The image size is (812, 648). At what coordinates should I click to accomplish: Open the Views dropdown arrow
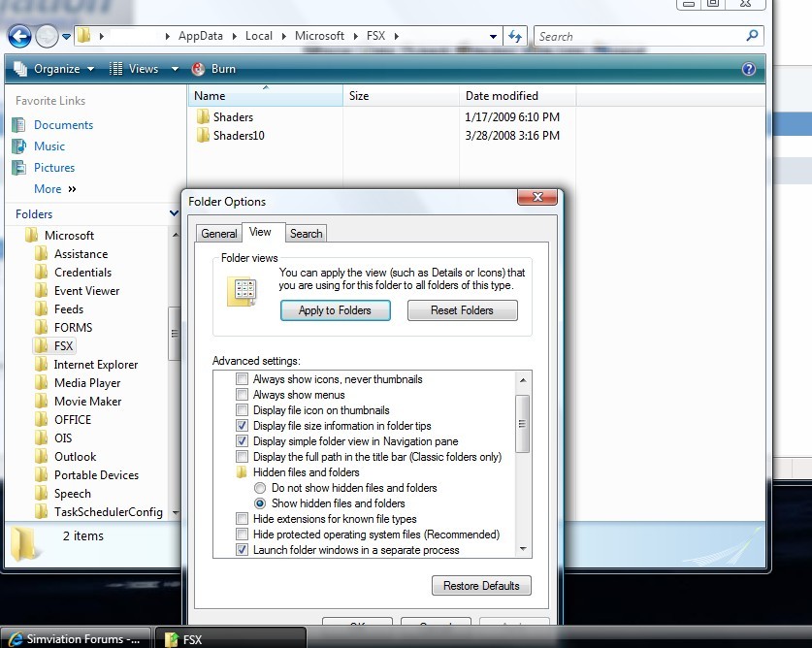[x=175, y=69]
